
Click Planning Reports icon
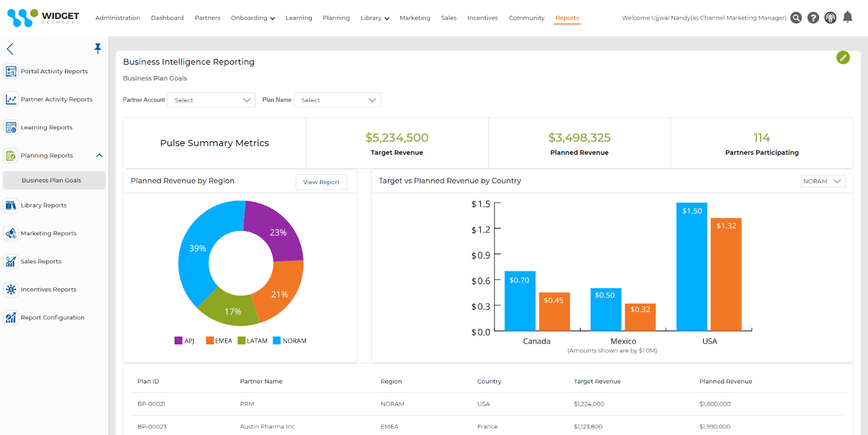click(x=11, y=155)
